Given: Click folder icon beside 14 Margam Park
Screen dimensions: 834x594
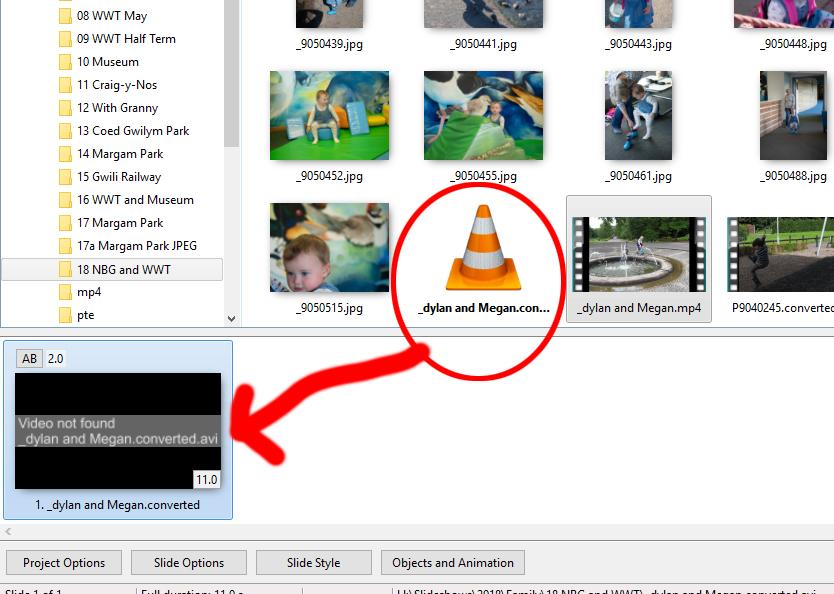Looking at the screenshot, I should pos(65,154).
